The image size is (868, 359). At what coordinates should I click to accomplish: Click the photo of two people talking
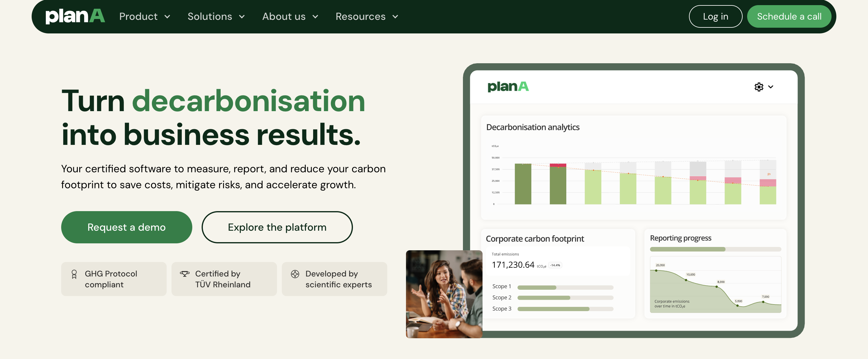point(444,294)
